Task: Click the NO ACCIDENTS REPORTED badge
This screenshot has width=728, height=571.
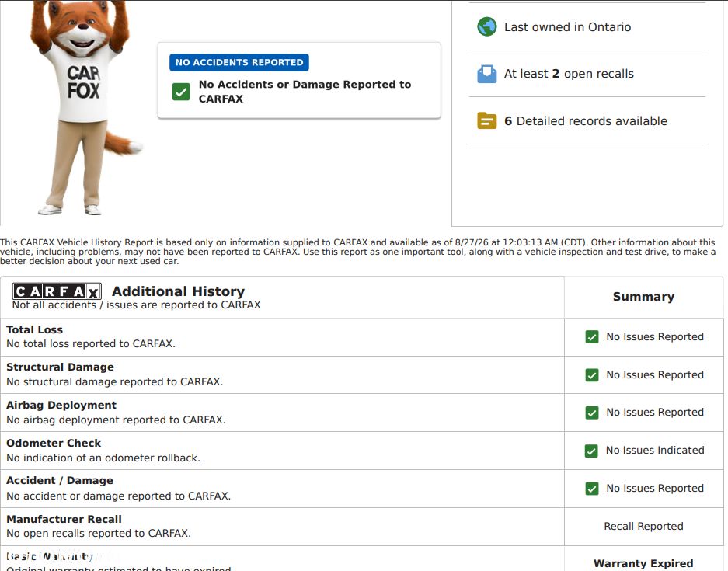Action: (x=239, y=62)
